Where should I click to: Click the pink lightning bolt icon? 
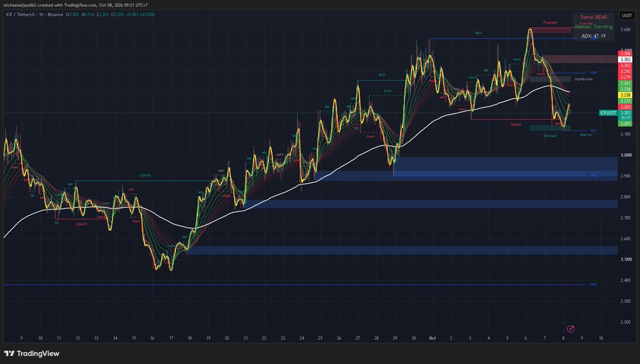coord(571,329)
